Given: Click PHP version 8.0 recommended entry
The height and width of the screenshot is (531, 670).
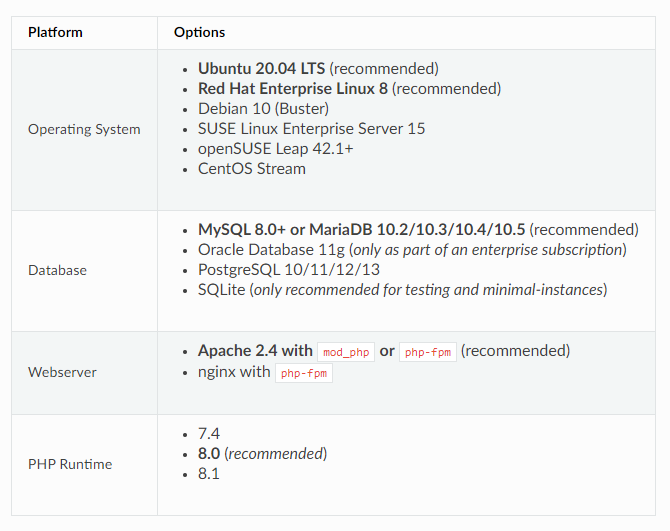Looking at the screenshot, I should pyautogui.click(x=262, y=454).
